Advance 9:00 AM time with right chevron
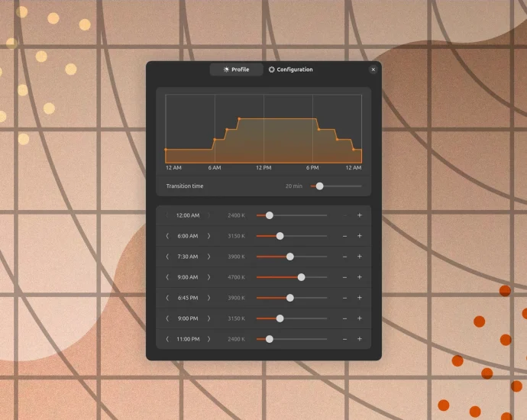Viewport: 527px width, 420px height. coord(209,277)
